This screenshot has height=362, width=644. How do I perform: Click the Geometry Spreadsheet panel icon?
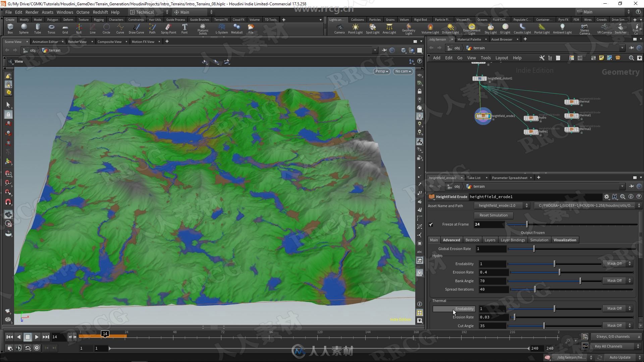point(558,58)
